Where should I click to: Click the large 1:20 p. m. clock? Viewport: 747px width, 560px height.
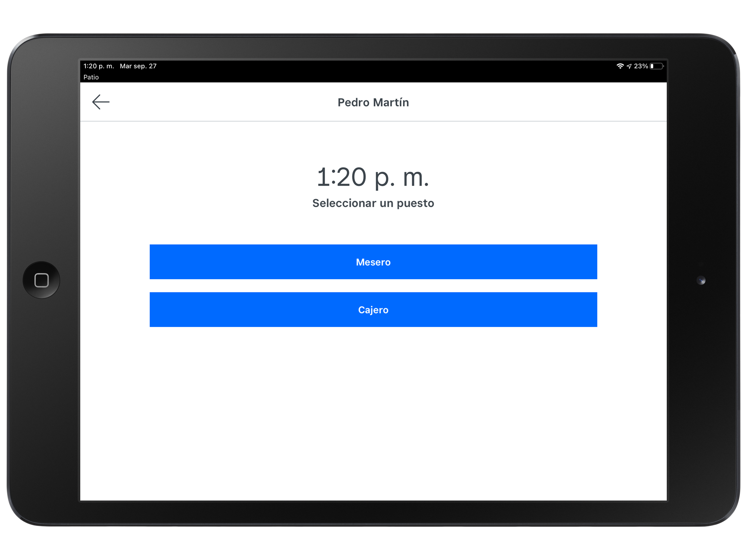coord(373,178)
